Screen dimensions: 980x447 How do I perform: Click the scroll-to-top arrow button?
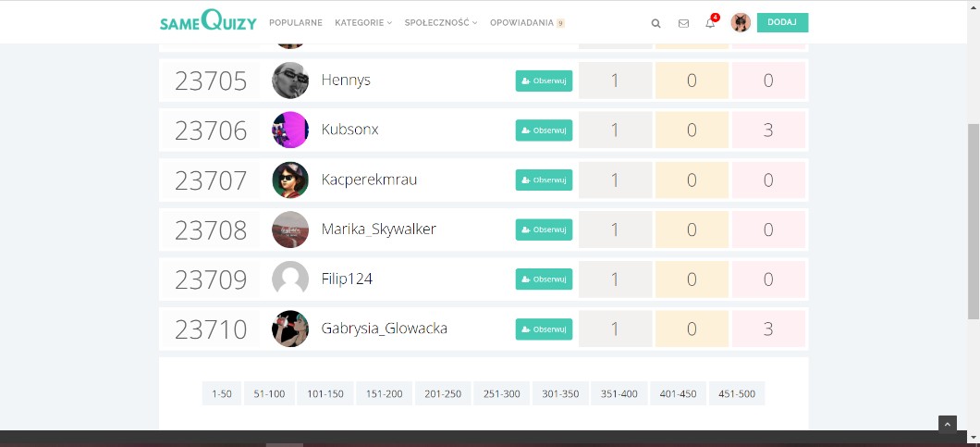(947, 425)
